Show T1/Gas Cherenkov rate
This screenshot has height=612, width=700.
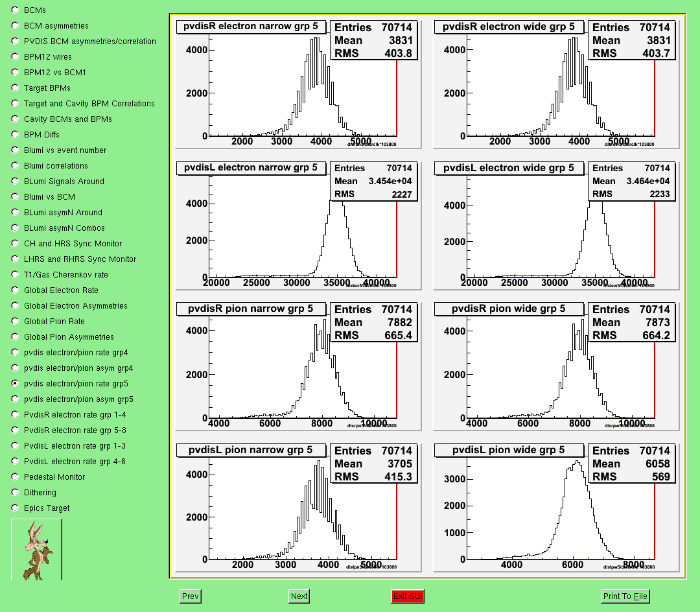(x=15, y=274)
